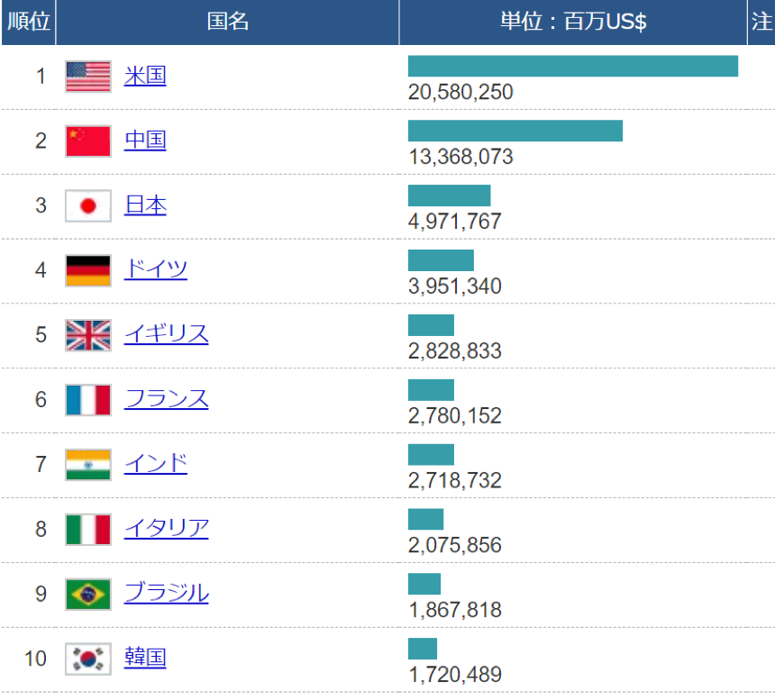Open the 米国 country link
The height and width of the screenshot is (700, 775).
145,76
